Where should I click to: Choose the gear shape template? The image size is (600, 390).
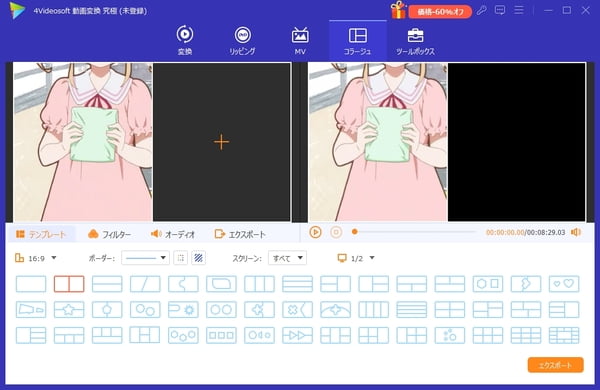pyautogui.click(x=183, y=310)
